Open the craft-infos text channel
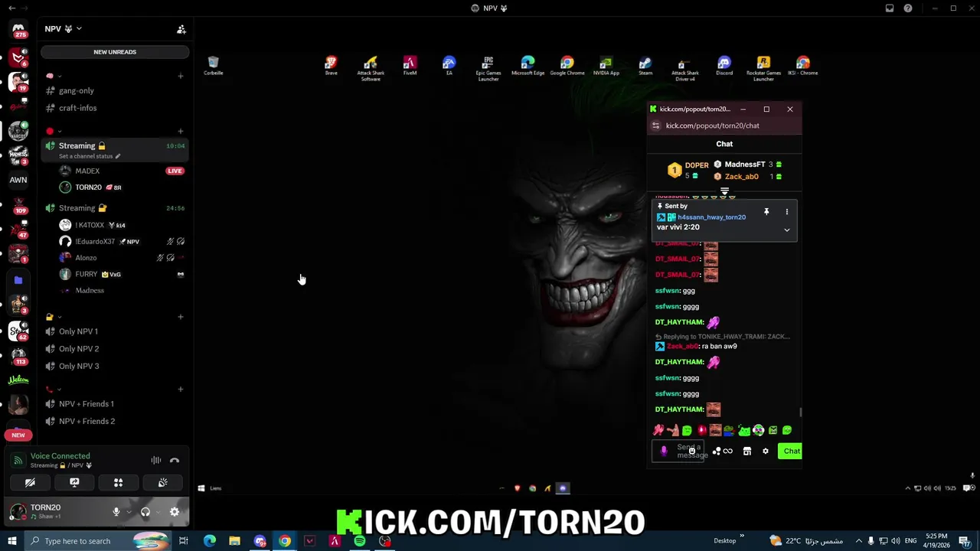Viewport: 980px width, 551px height. coord(115,108)
